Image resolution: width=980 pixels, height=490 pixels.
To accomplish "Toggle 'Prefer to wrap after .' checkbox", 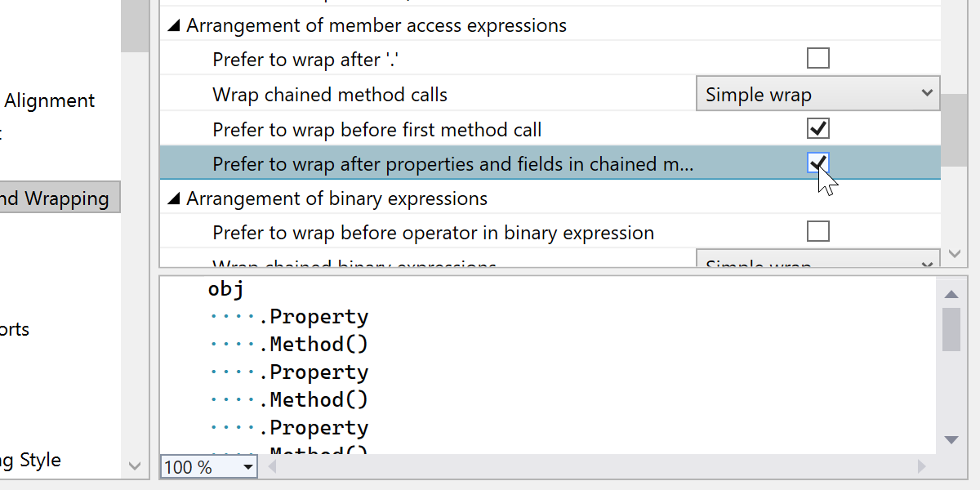I will click(817, 59).
